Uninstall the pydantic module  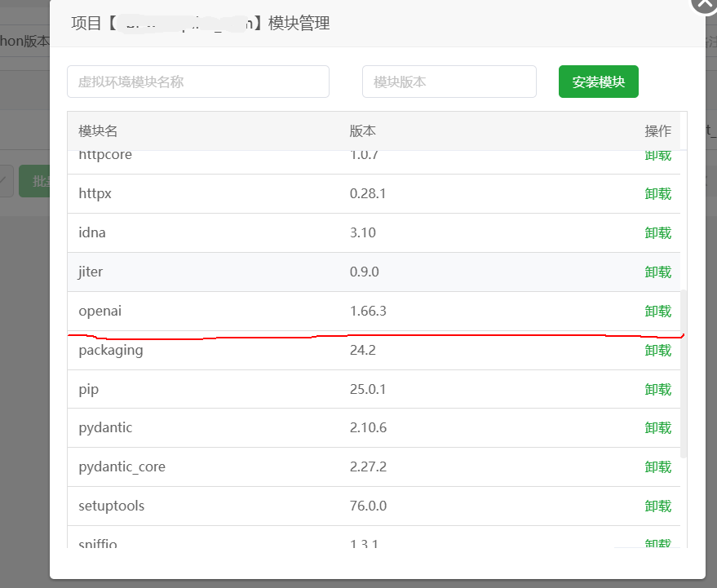[658, 428]
